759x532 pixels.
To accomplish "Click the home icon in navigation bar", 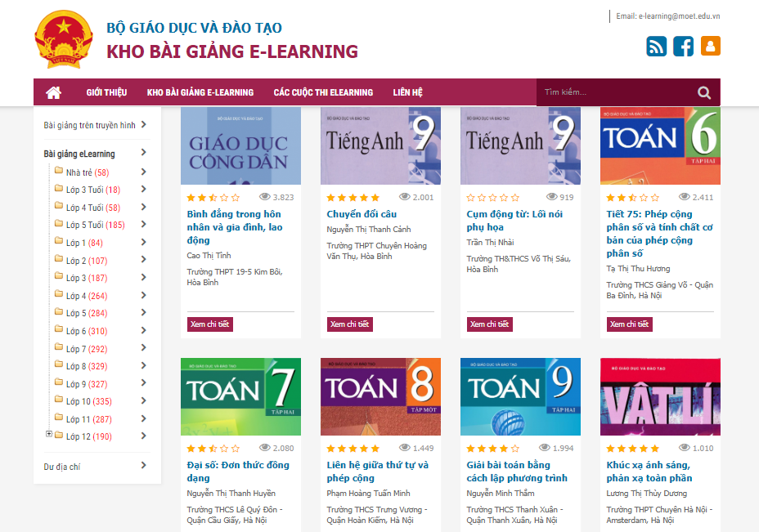I will pos(53,92).
